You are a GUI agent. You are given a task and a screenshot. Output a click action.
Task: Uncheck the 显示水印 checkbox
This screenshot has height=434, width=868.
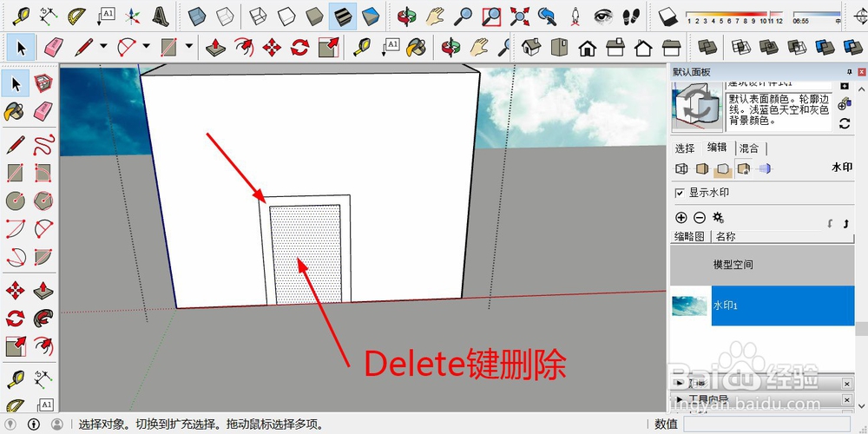coord(680,194)
